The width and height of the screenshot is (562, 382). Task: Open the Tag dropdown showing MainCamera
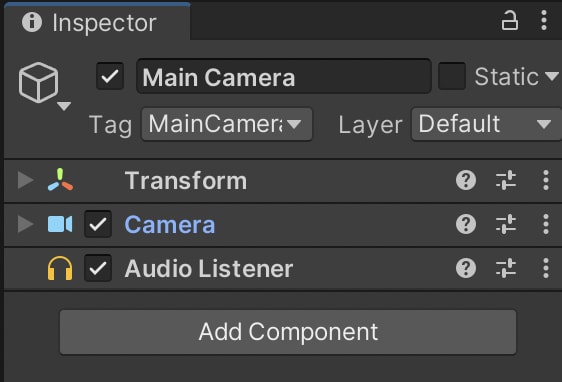(x=227, y=124)
